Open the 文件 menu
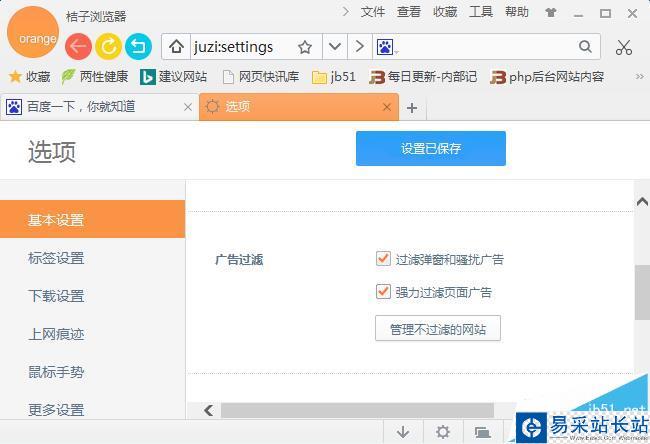 tap(373, 12)
